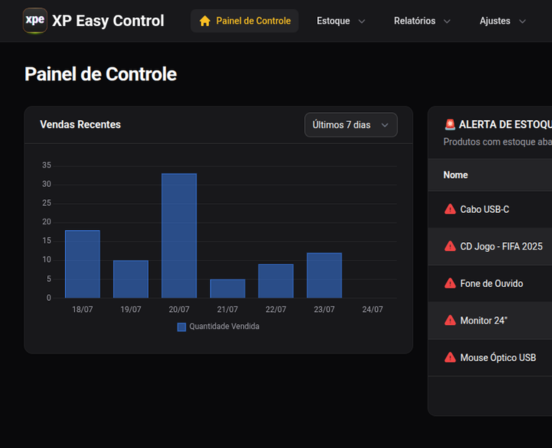Click the Painel de Controle page heading
Viewport: 552px width, 448px height.
pos(101,74)
